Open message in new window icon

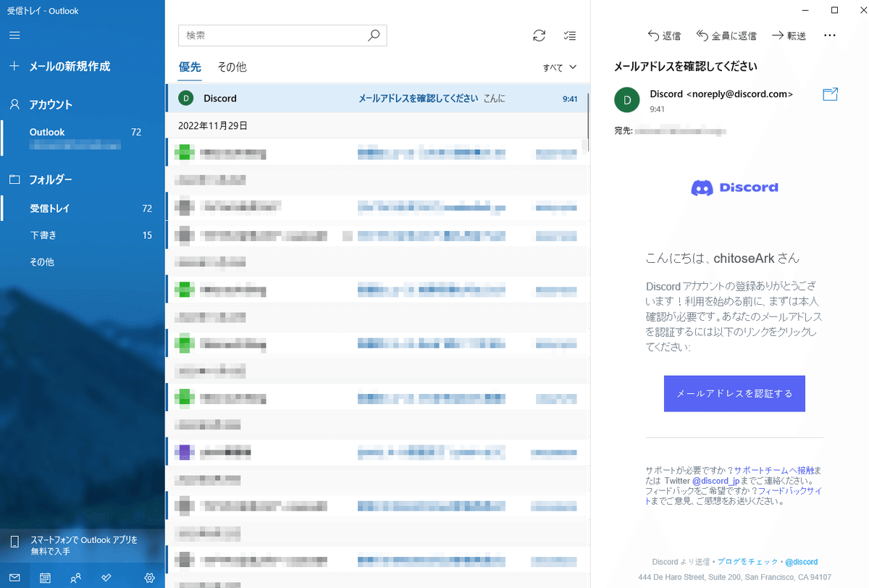pos(831,94)
